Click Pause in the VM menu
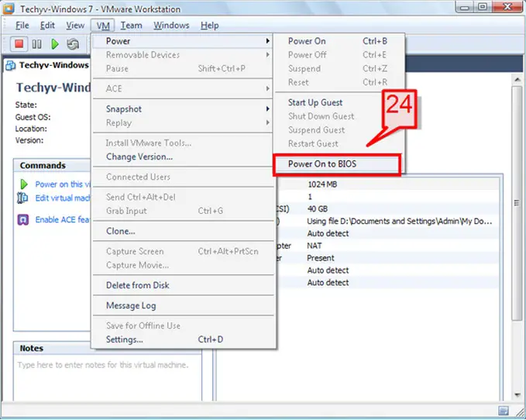Image resolution: width=526 pixels, height=420 pixels. coord(183,68)
